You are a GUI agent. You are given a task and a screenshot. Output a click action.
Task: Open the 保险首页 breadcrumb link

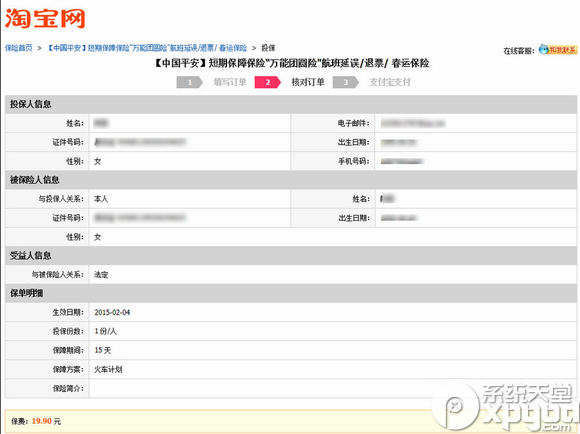[x=18, y=48]
